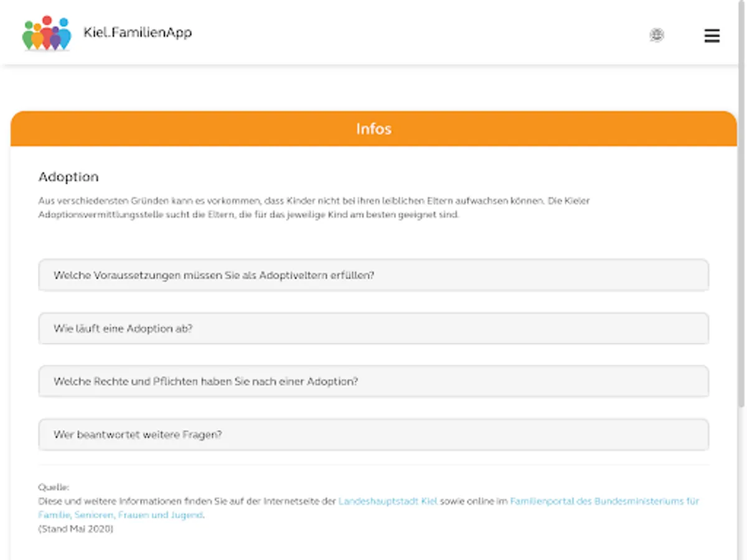Open the Landeshauptstadt Kiel link
Screen dimensions: 747x560
pyautogui.click(x=388, y=501)
